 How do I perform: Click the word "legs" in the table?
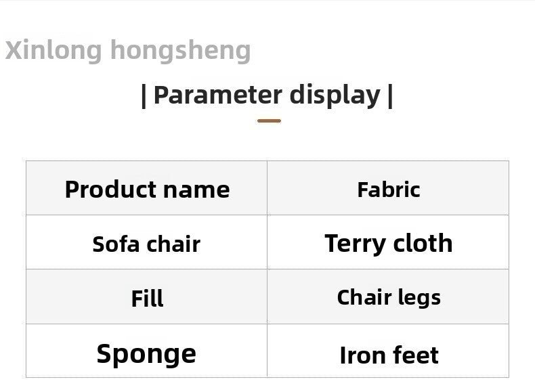coord(420,298)
